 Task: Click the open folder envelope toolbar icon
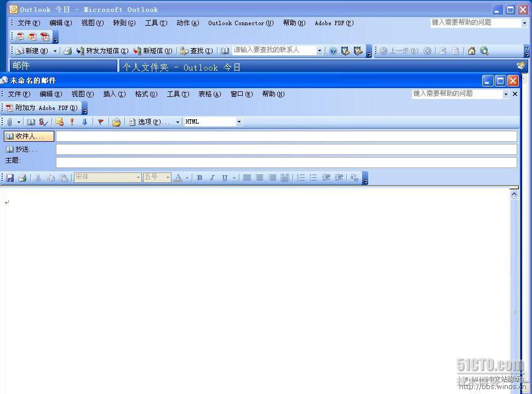pyautogui.click(x=116, y=122)
